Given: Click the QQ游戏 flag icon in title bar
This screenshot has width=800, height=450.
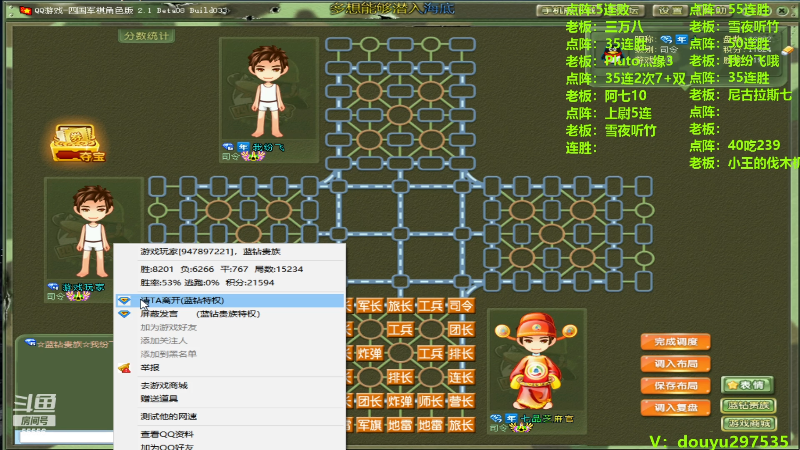Looking at the screenshot, I should pos(25,10).
